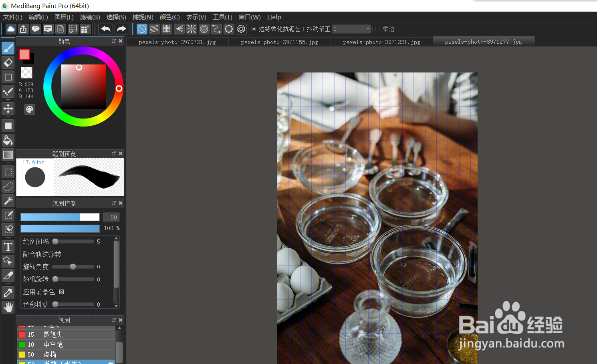
Task: Enable radial snap
Action: 192,29
